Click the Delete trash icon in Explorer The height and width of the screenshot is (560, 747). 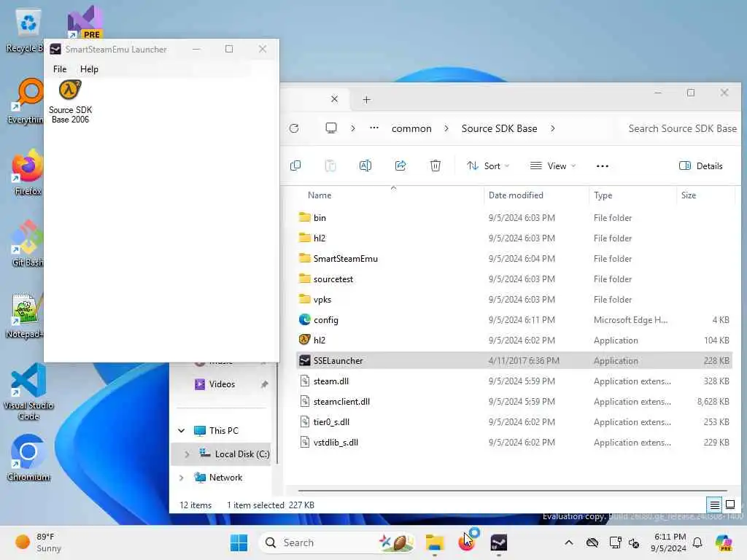(x=436, y=166)
